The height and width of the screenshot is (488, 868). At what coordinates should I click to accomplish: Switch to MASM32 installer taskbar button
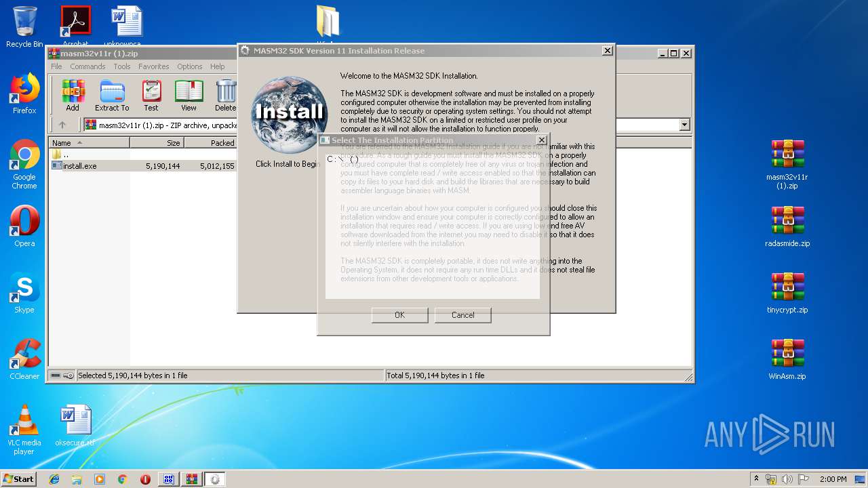tap(215, 479)
